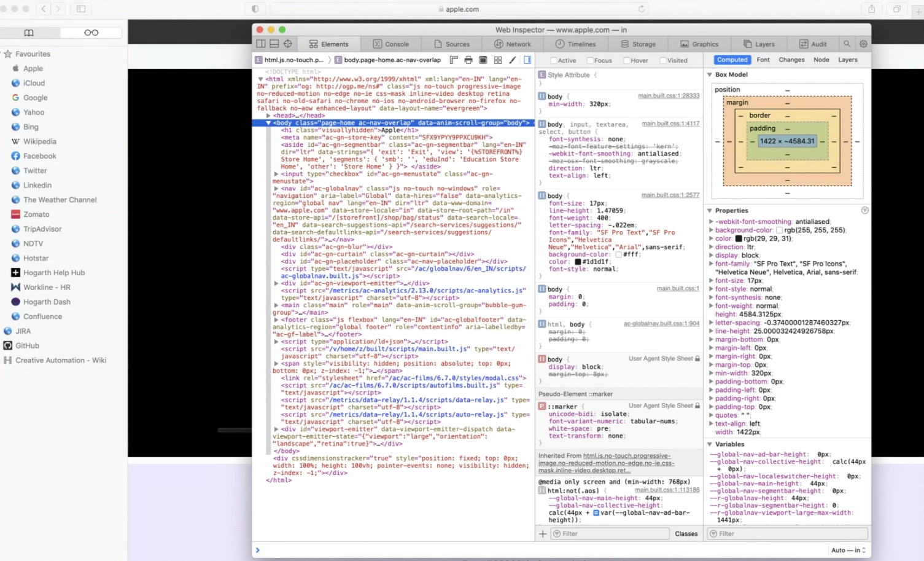Click Safari reload page icon
924x561 pixels.
(642, 9)
